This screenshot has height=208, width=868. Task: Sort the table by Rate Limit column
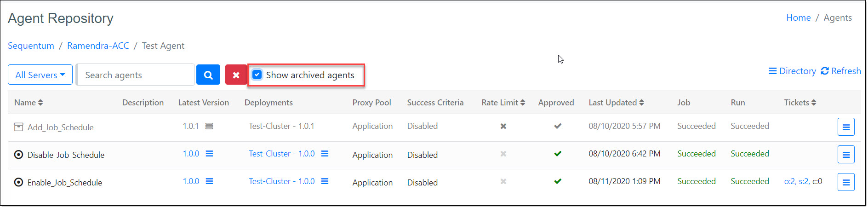point(503,103)
